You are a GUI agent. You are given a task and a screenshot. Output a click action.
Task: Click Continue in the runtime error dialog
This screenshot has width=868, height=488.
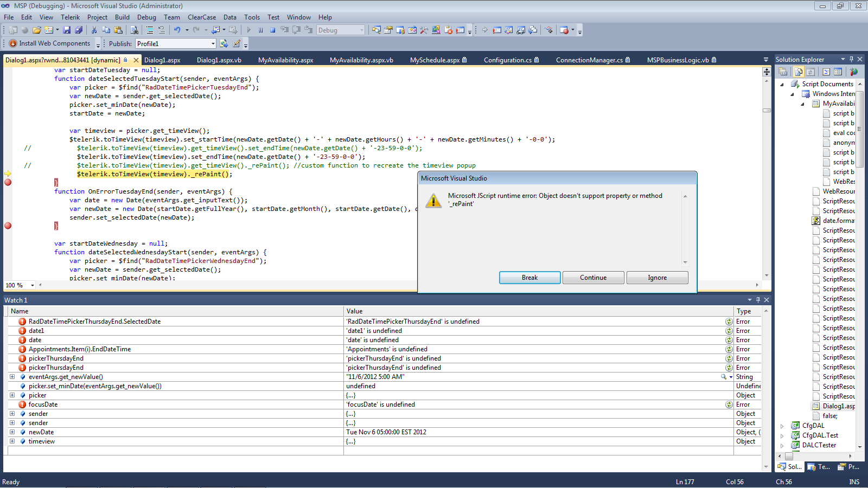[x=593, y=278]
